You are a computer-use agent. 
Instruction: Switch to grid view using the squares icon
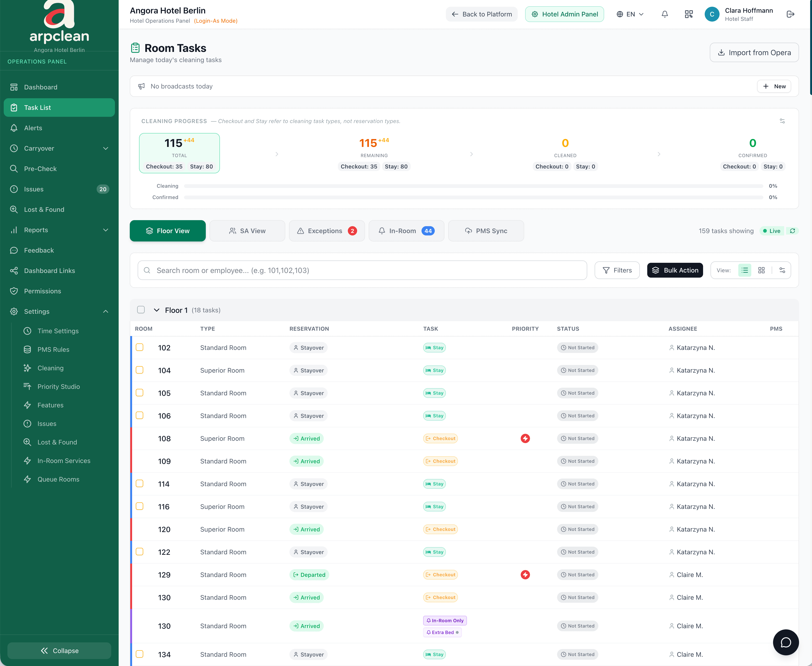(x=761, y=270)
